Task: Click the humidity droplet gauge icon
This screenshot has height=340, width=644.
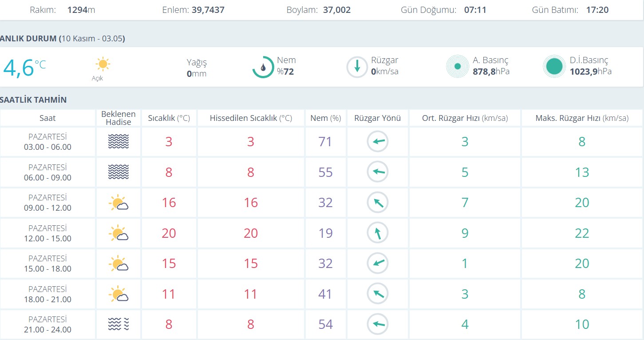Action: tap(263, 67)
